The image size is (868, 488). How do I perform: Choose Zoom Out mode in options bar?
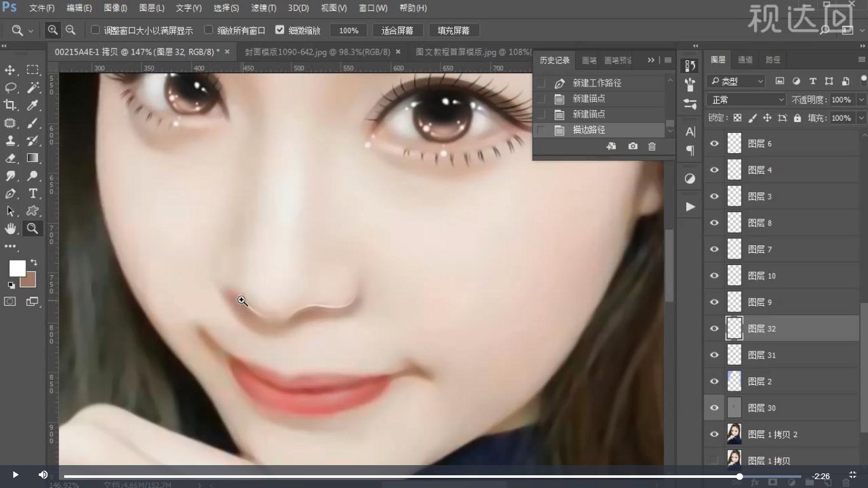click(x=71, y=30)
